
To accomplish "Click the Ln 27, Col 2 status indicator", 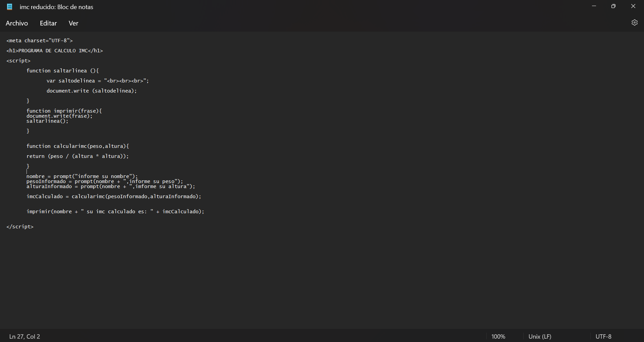I will click(25, 336).
